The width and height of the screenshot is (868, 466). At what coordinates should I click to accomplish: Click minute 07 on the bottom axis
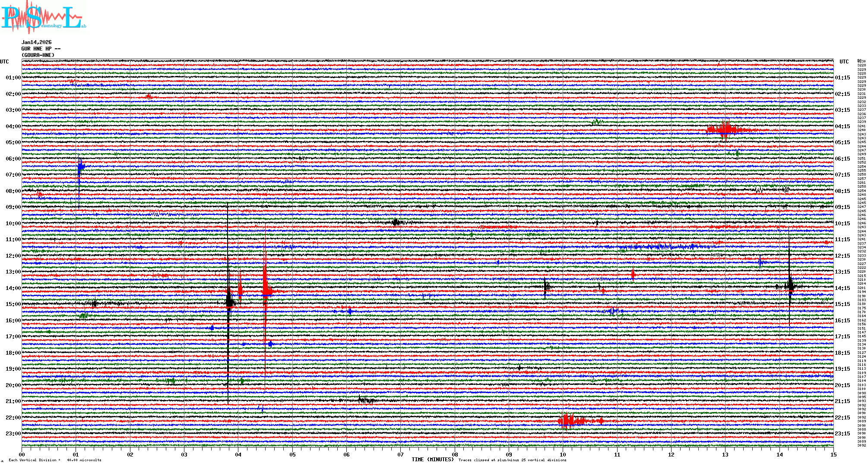(x=401, y=454)
